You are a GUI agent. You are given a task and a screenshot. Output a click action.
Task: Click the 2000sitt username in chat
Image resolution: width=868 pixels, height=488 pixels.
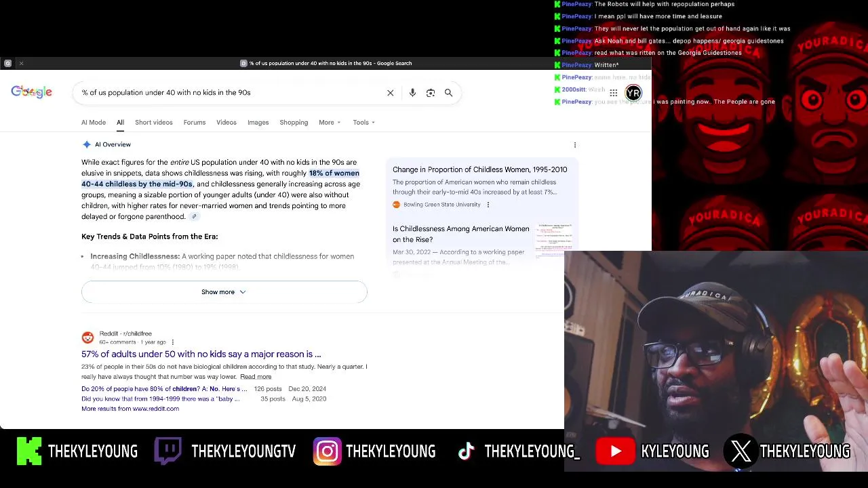click(573, 89)
